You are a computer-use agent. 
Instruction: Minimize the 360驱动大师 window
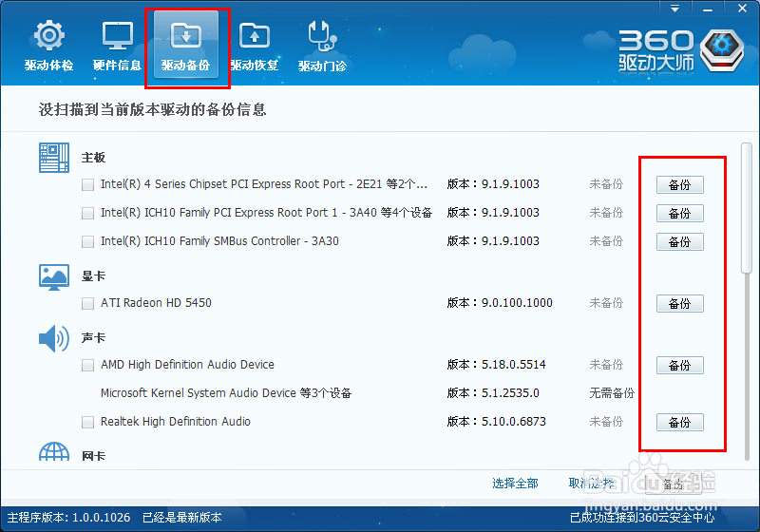point(708,9)
